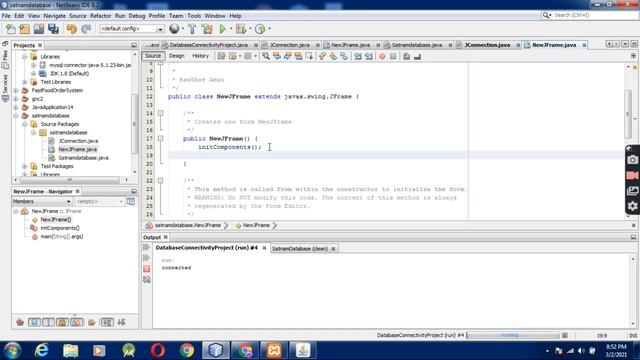Switch to Design view button
This screenshot has height=360, width=640.
[176, 56]
